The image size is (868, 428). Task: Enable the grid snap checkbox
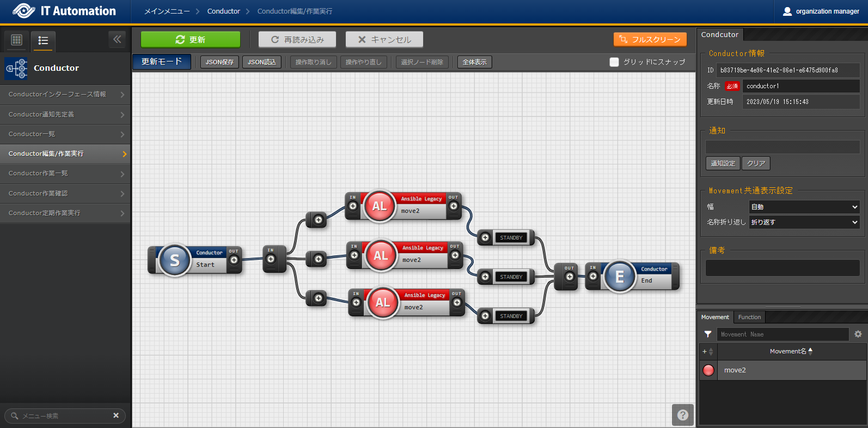[614, 62]
